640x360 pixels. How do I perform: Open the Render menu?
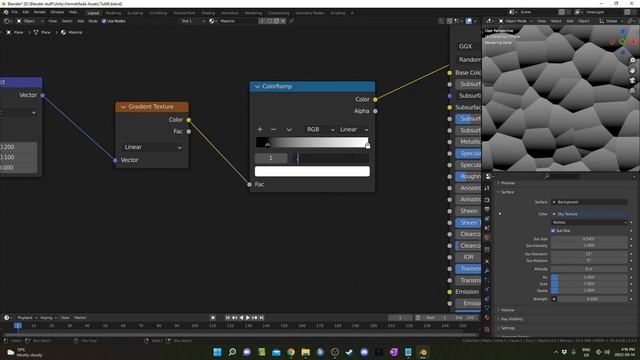pos(40,12)
